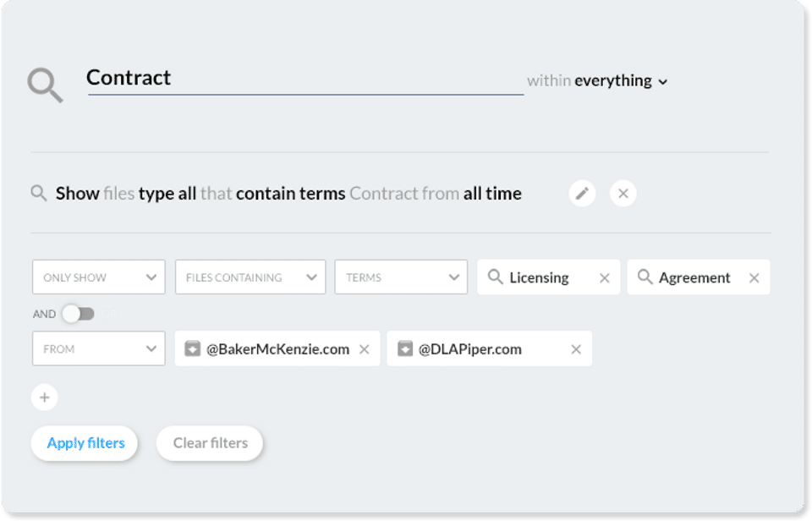Image resolution: width=812 pixels, height=521 pixels.
Task: Toggle the AND switch
Action: (x=78, y=314)
